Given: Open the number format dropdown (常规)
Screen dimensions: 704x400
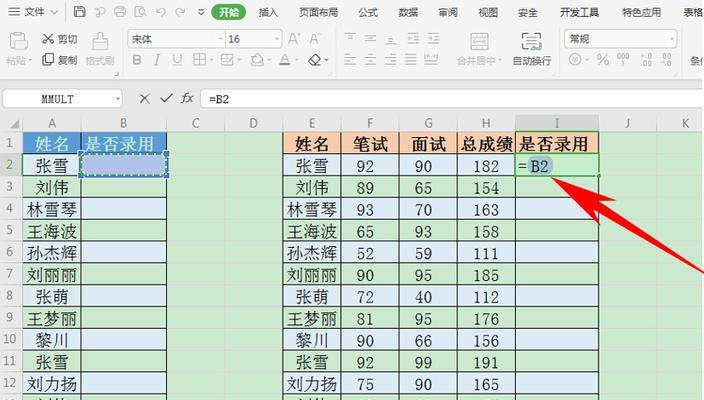Looking at the screenshot, I should pos(672,39).
